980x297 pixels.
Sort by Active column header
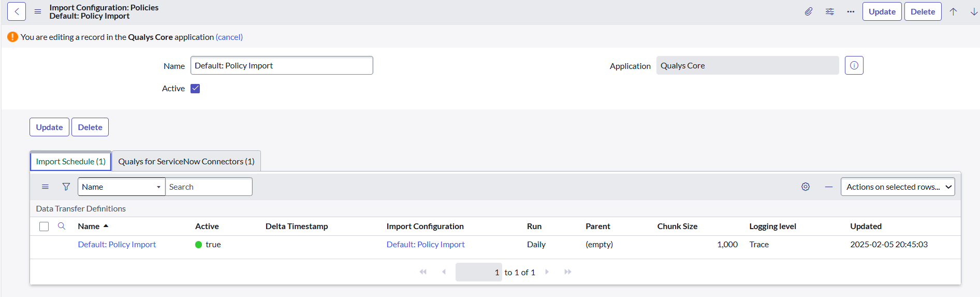coord(207,227)
